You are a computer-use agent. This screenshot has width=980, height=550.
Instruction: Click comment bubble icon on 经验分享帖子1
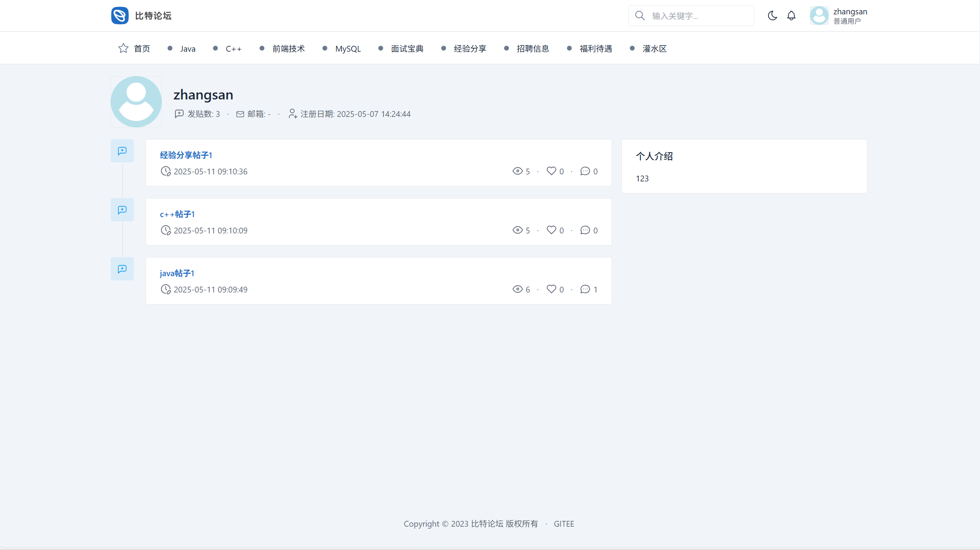pyautogui.click(x=585, y=171)
